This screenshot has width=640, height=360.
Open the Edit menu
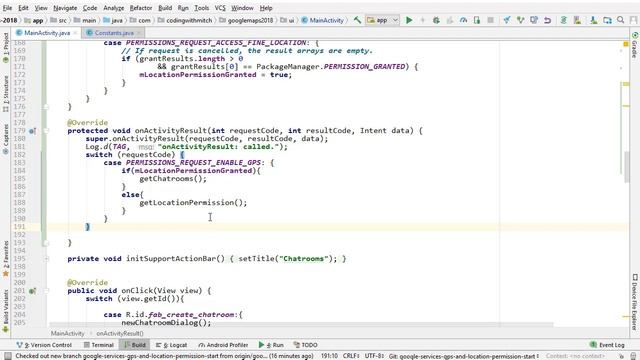[23, 8]
